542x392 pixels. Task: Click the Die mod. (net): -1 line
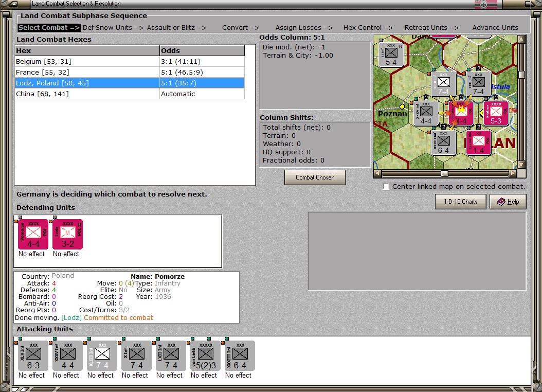point(294,47)
